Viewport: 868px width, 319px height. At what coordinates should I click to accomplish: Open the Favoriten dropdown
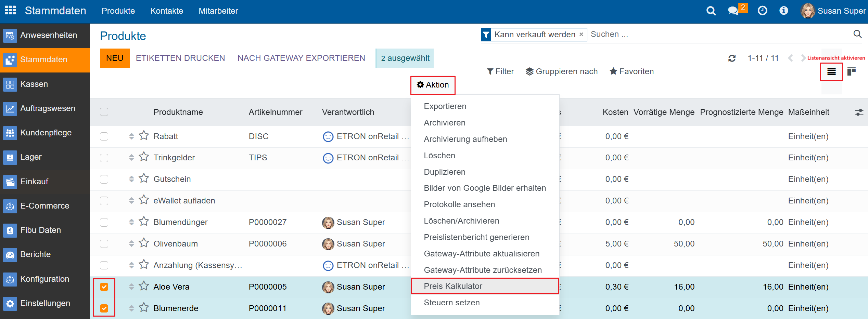[x=631, y=71]
